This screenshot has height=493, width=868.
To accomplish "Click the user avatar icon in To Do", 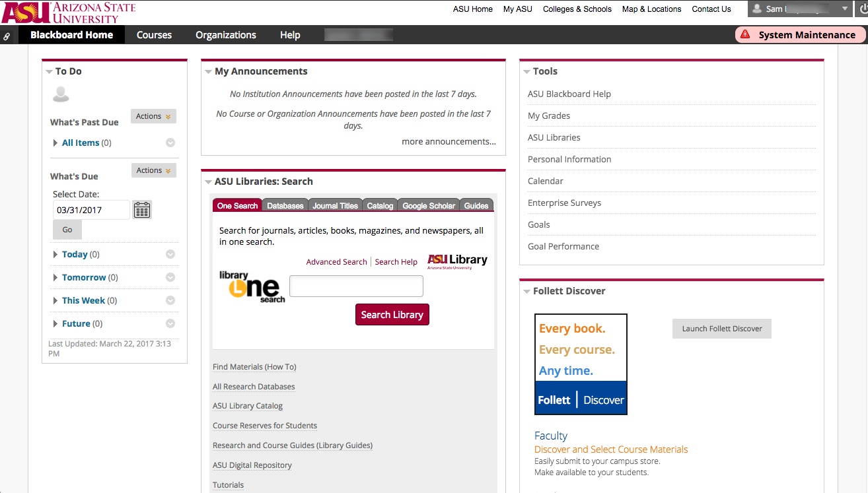I will [61, 95].
